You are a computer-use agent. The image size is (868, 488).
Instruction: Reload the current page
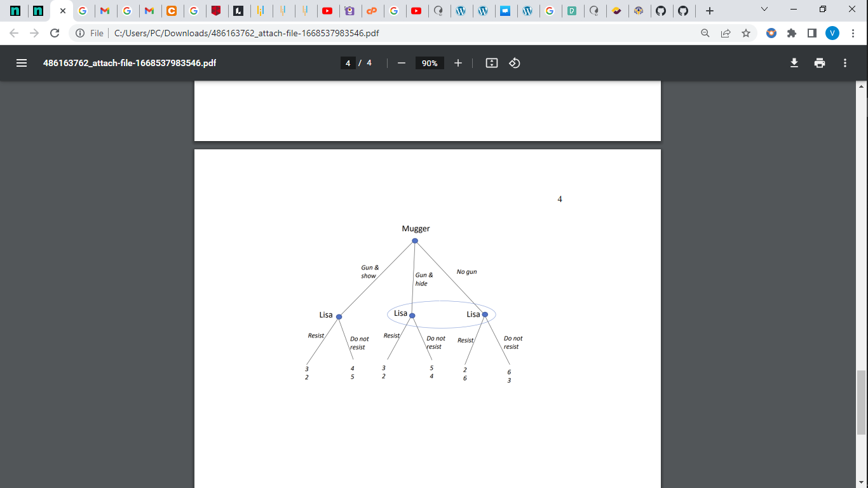[x=55, y=33]
